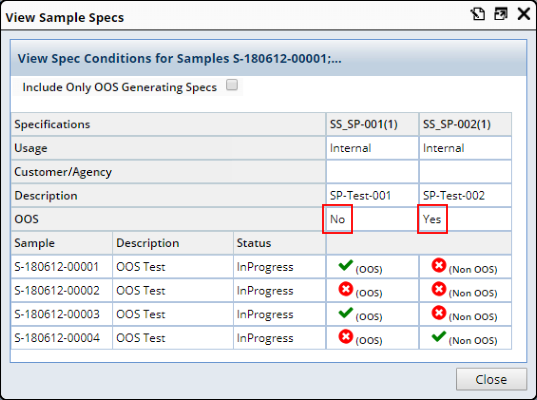Click the pop-out window icon in title bar
537x400 pixels.
[501, 14]
